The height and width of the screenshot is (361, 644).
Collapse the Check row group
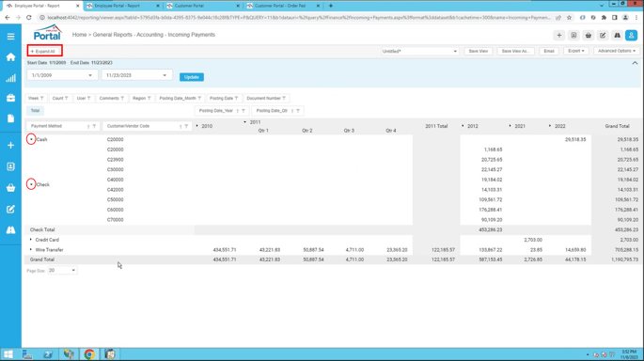[x=31, y=185]
